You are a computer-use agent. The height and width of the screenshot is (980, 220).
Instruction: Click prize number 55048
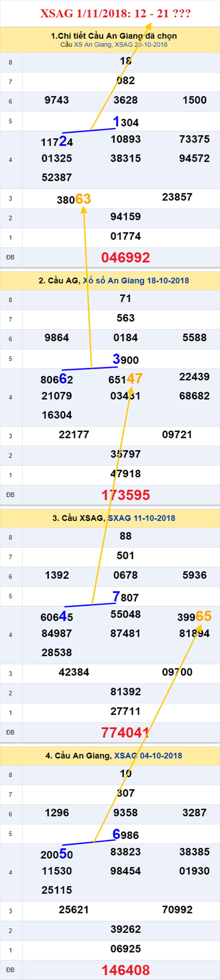coord(126,615)
